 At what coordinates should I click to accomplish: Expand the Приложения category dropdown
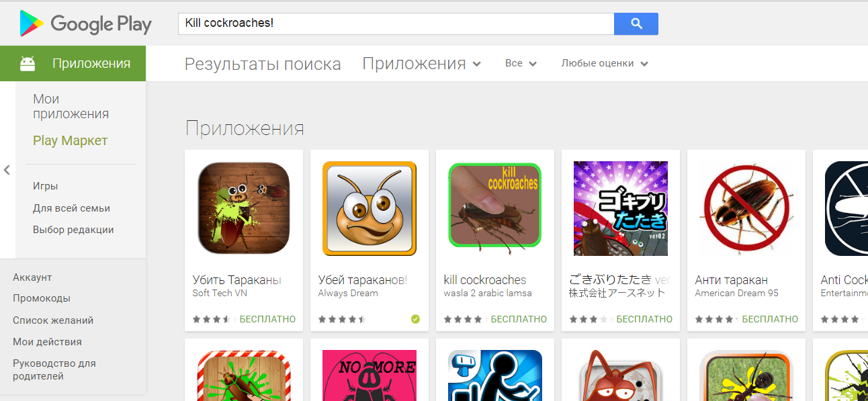(422, 64)
